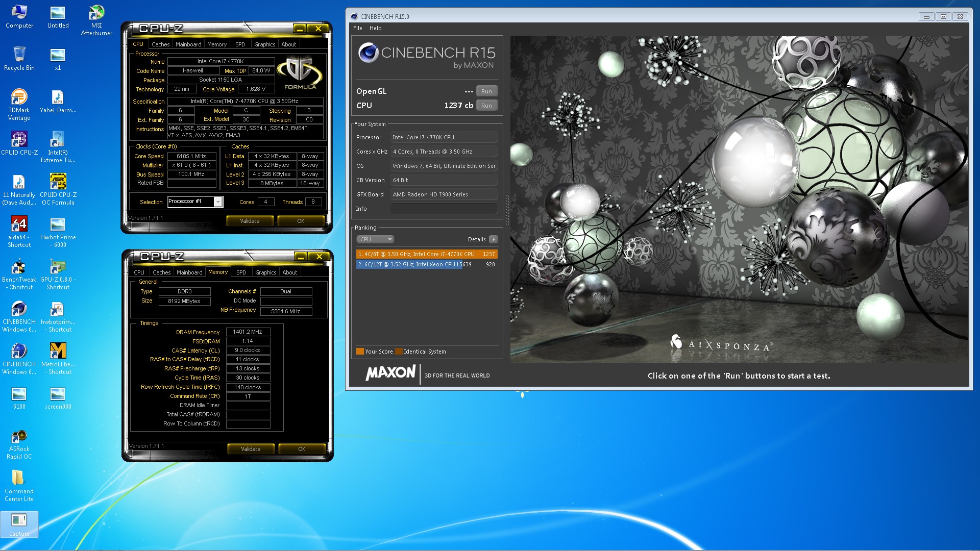Select the capture file icon
This screenshot has width=980, height=551.
[x=19, y=524]
